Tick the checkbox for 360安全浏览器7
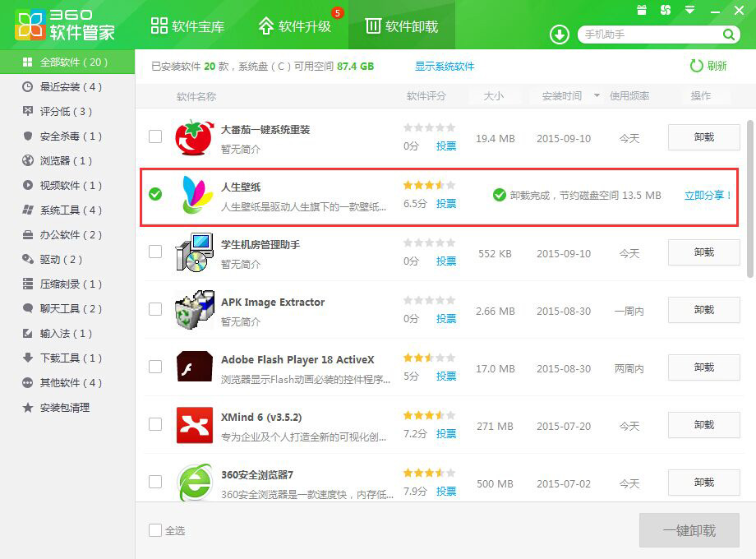Viewport: 756px width, 559px height. pos(155,482)
